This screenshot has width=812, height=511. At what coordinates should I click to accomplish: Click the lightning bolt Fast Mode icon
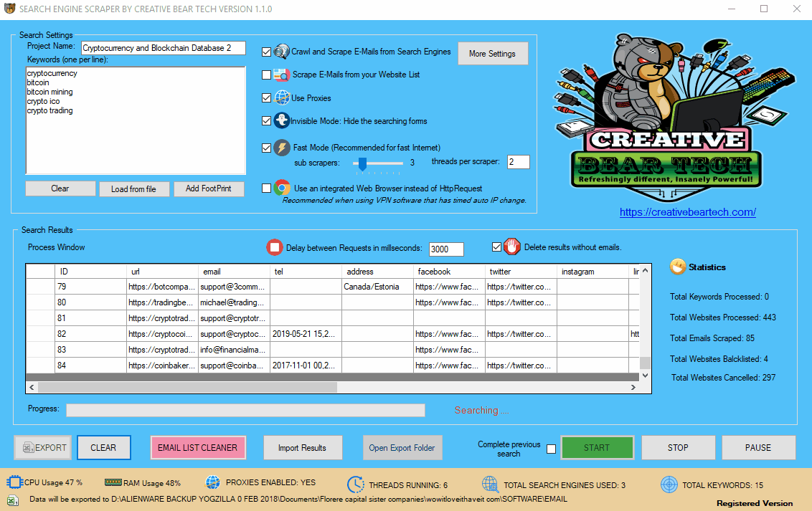click(282, 148)
